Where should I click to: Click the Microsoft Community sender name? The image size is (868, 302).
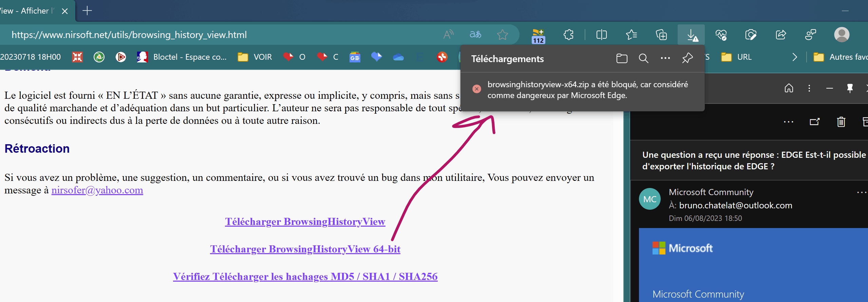[x=711, y=192]
